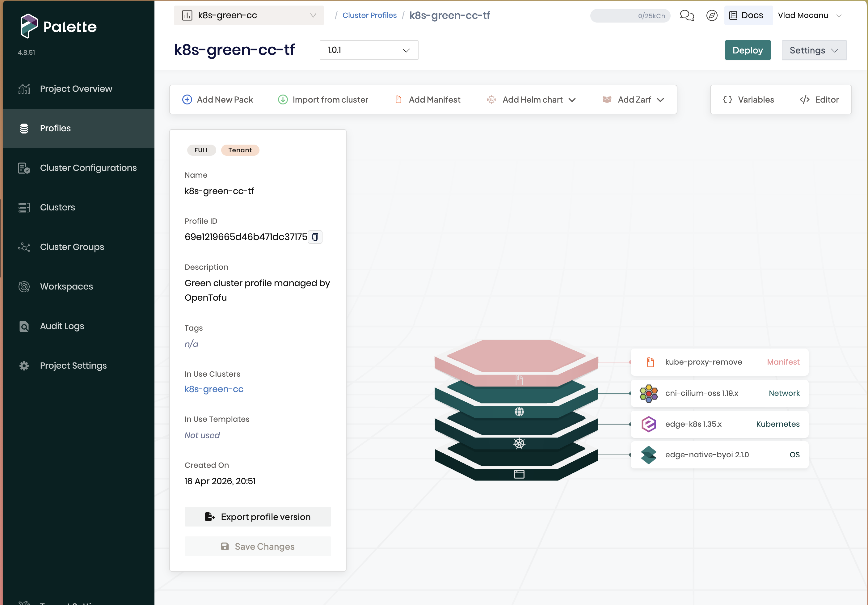Screen dimensions: 868x605
Task: Click the Project Overview chart icon
Action: 24,89
